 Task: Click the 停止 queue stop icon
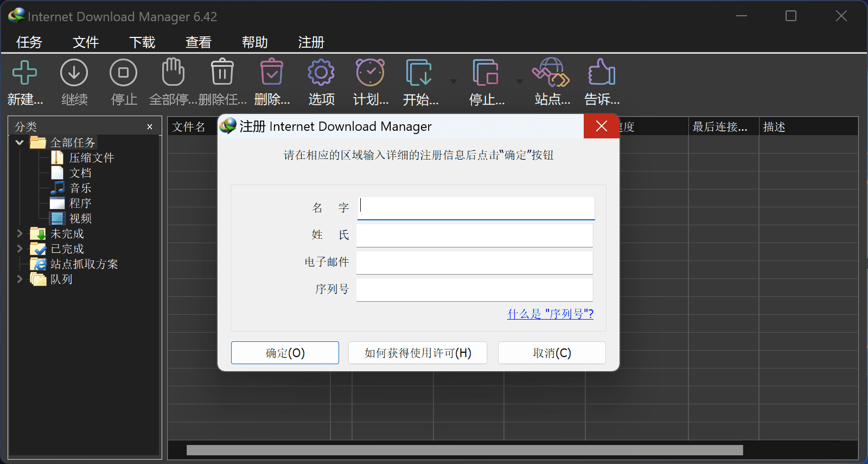pos(486,73)
